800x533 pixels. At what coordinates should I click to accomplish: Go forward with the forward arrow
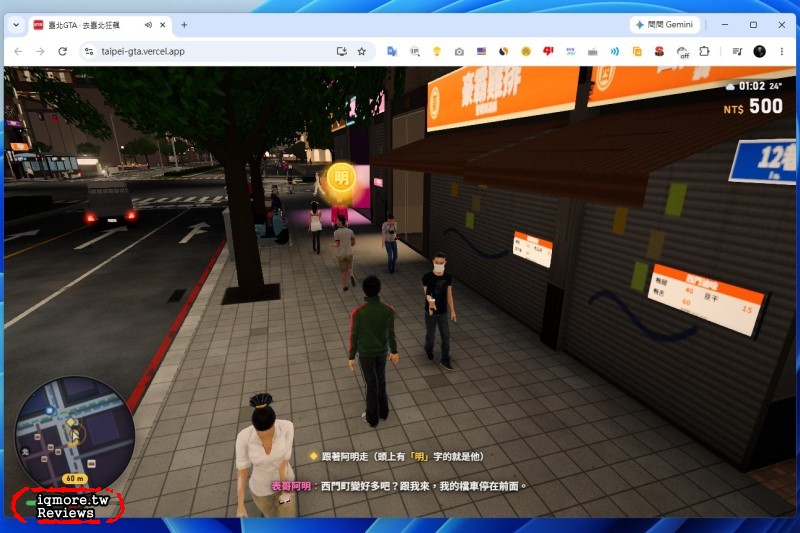tap(40, 52)
